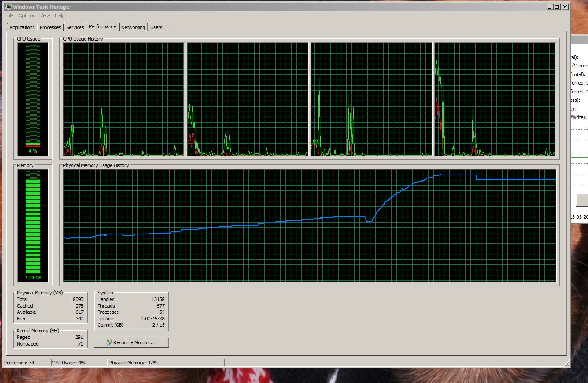588x383 pixels.
Task: Maximize the Task Manager window
Action: click(x=557, y=7)
